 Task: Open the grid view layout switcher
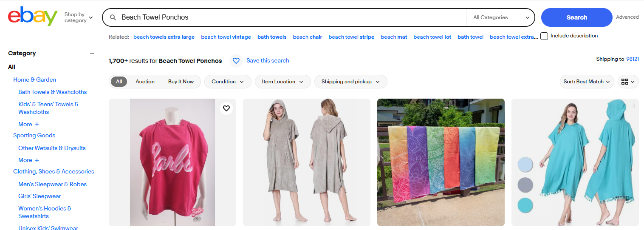(628, 82)
